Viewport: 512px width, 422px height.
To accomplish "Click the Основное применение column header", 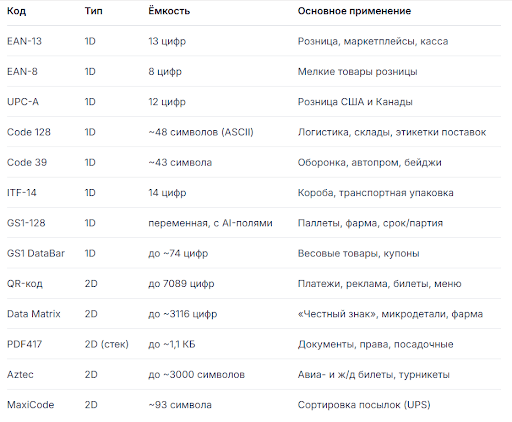I will tap(354, 11).
